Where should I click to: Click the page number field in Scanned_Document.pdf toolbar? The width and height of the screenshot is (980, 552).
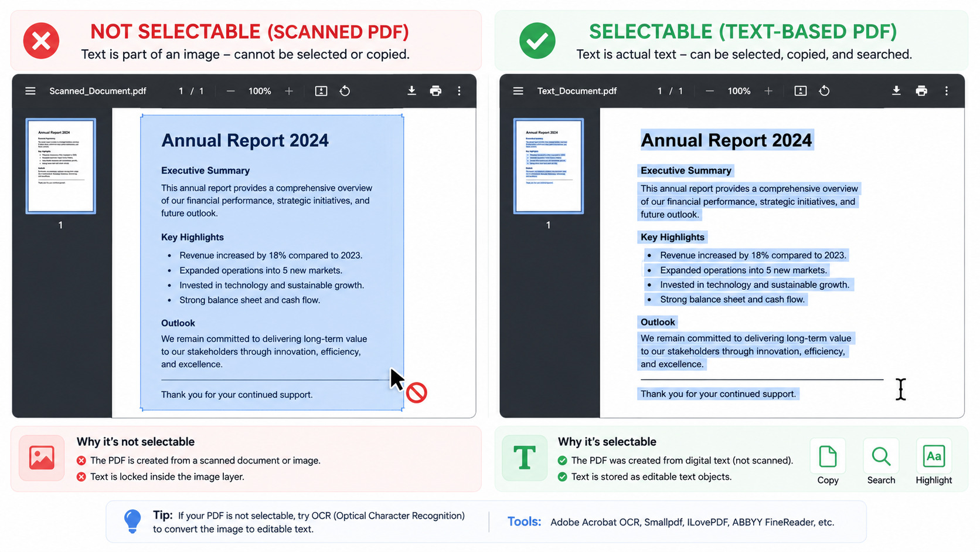coord(181,91)
